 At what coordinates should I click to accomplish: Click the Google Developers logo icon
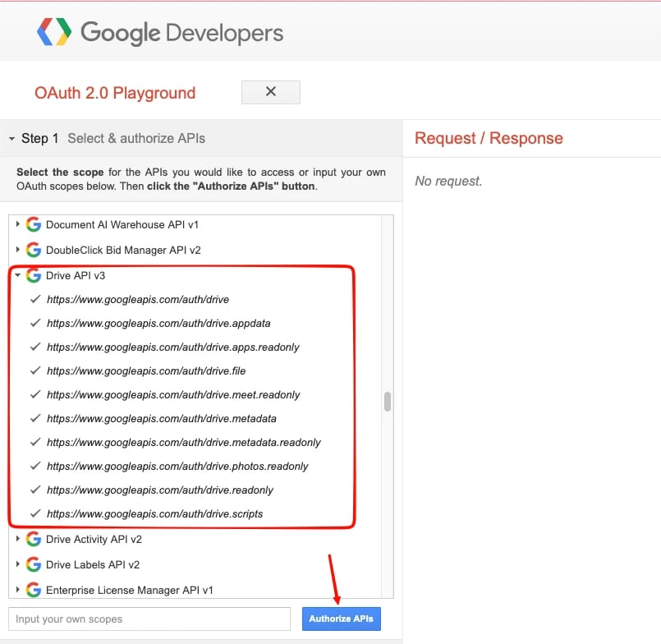(x=54, y=32)
